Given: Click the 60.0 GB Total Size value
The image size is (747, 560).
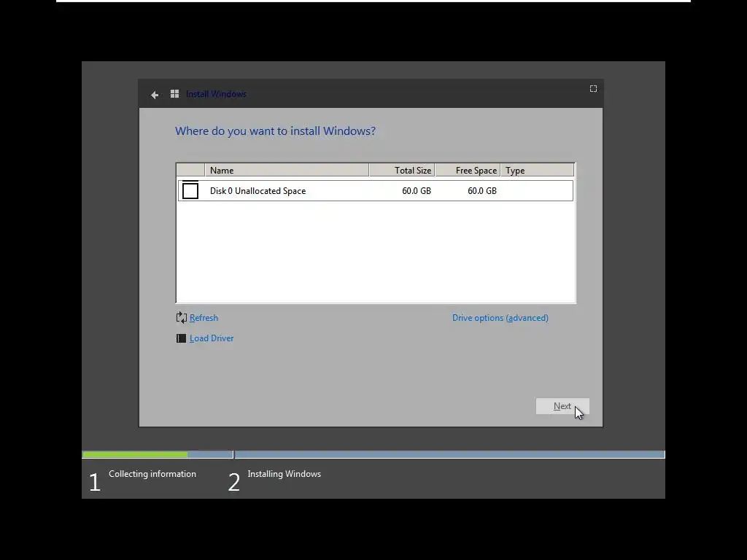Looking at the screenshot, I should (x=417, y=190).
